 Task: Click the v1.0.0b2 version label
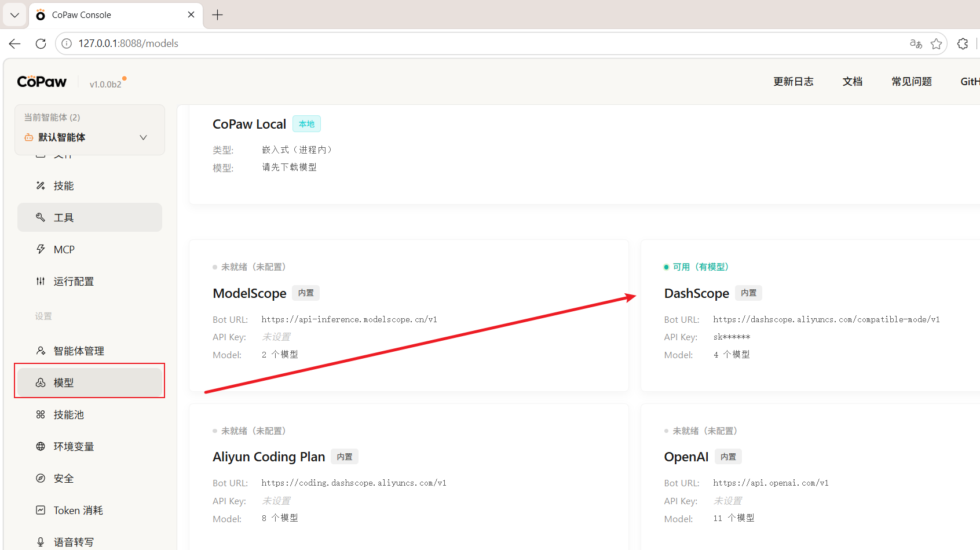point(105,84)
